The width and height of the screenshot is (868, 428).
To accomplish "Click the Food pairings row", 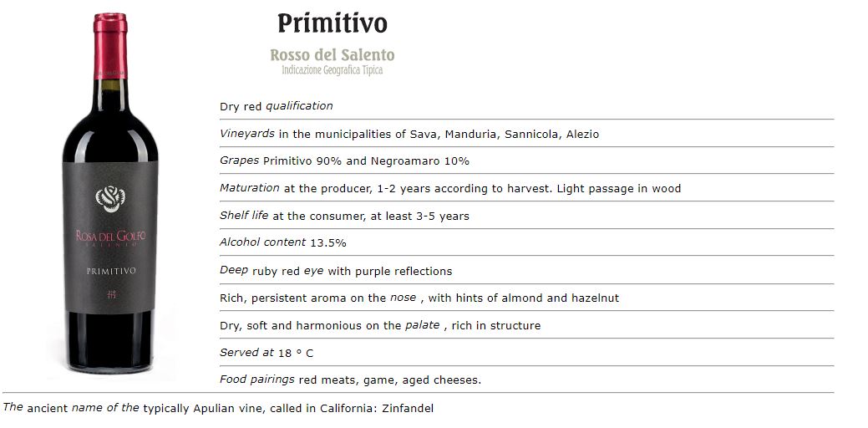I will point(351,380).
